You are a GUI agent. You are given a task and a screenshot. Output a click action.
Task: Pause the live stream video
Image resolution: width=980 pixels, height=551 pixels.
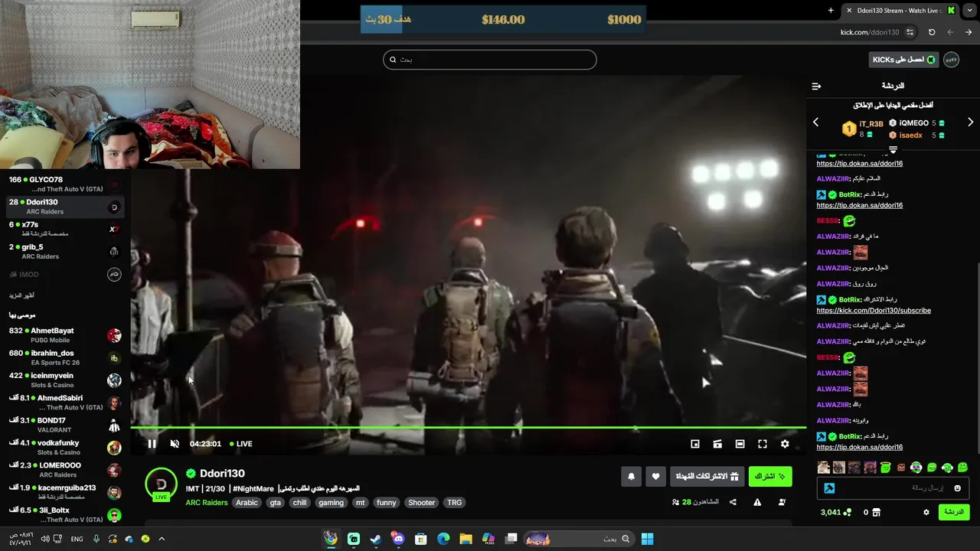(152, 444)
